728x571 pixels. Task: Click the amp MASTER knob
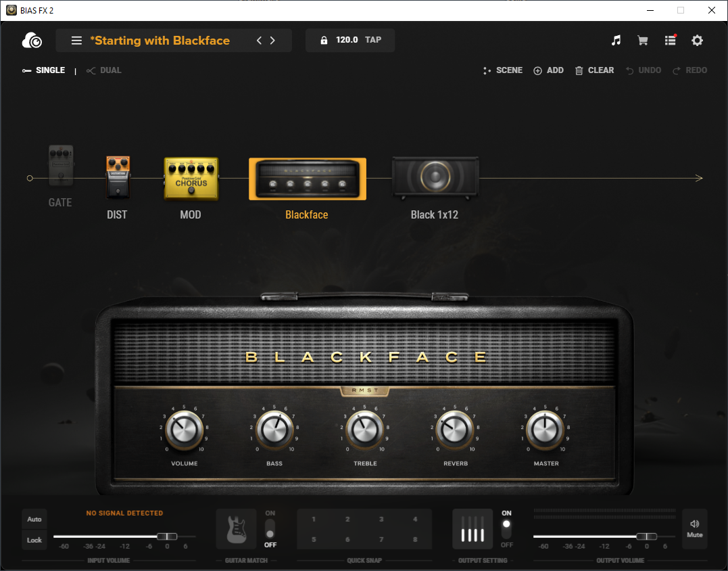coord(545,430)
